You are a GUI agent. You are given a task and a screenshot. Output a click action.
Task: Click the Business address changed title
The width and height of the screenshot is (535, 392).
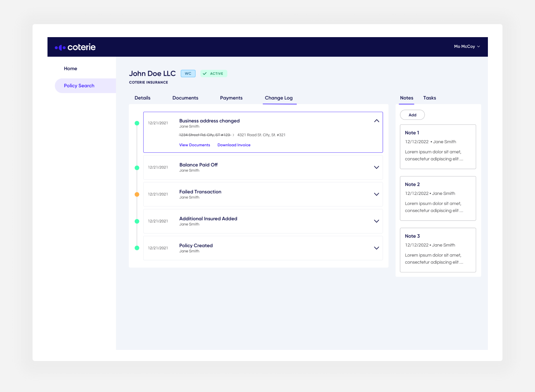pos(209,121)
